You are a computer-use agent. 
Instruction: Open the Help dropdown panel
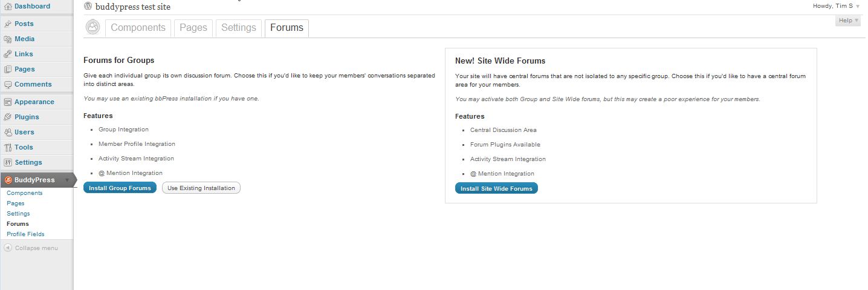pos(848,21)
